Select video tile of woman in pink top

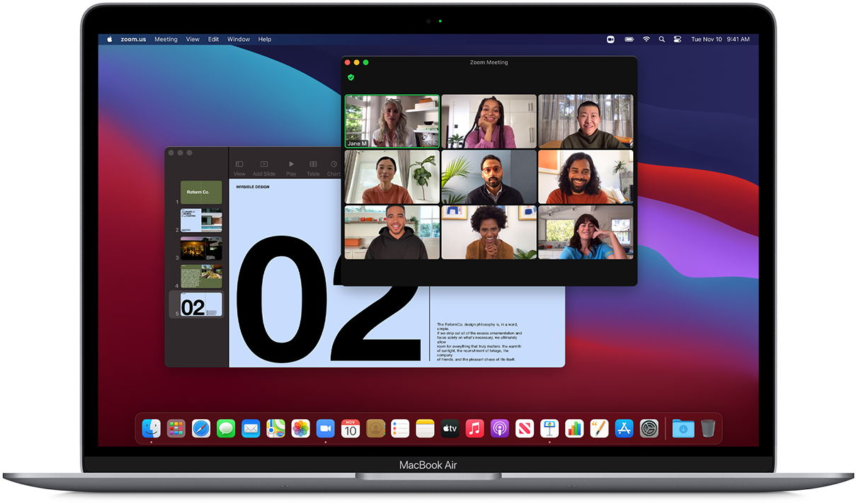489,122
